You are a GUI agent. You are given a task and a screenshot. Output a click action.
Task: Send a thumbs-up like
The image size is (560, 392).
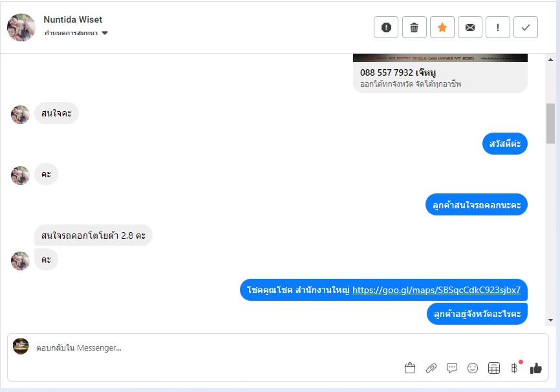(535, 368)
